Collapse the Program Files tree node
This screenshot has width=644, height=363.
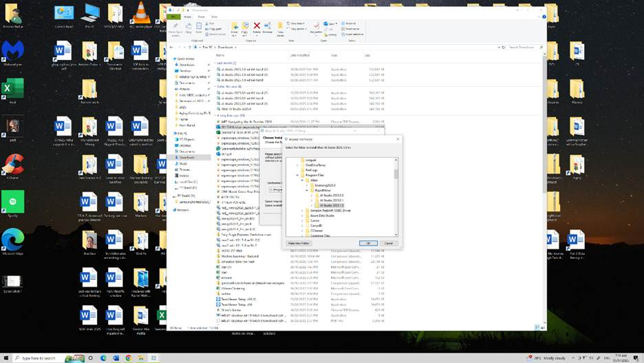[297, 175]
